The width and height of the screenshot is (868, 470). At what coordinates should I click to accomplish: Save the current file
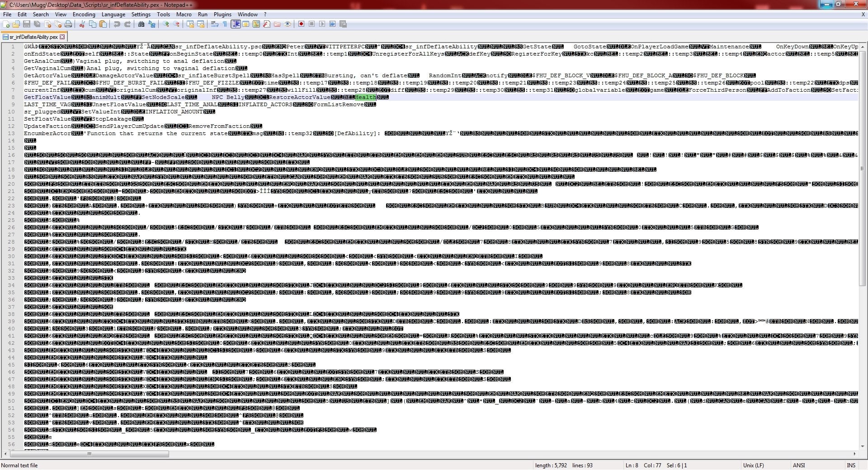(x=27, y=24)
